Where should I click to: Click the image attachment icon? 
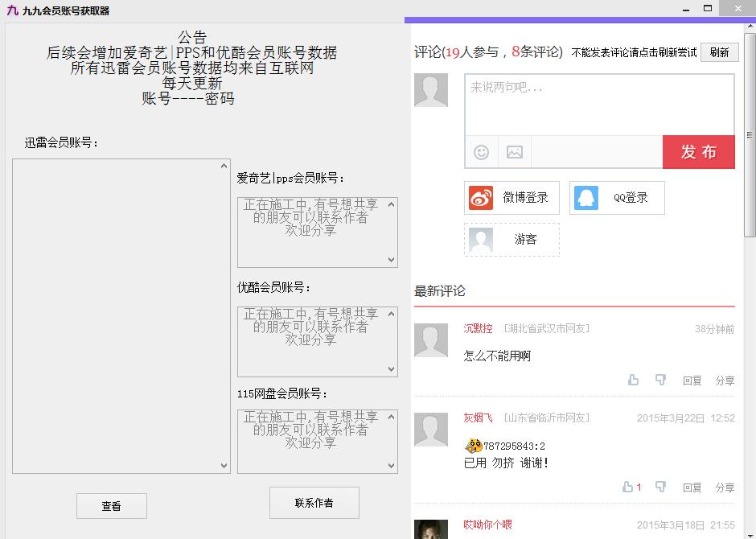[x=514, y=152]
